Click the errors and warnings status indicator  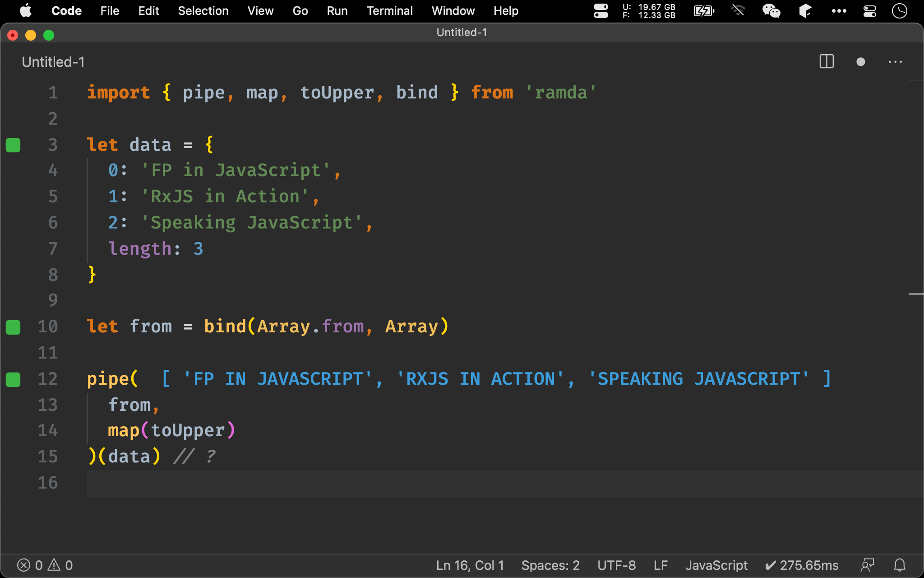(x=45, y=565)
